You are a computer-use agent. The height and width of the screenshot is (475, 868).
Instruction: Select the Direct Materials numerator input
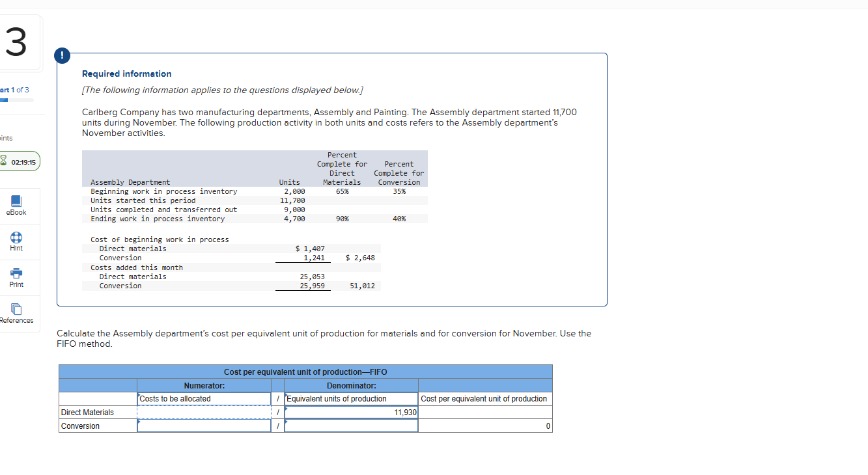204,413
